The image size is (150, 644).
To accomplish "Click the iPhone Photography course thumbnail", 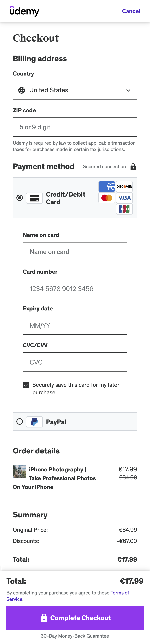I will (x=19, y=471).
